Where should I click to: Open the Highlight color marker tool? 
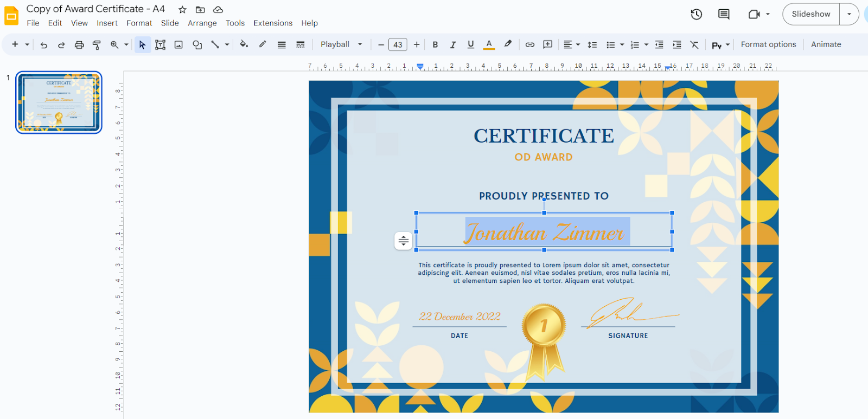pyautogui.click(x=508, y=44)
